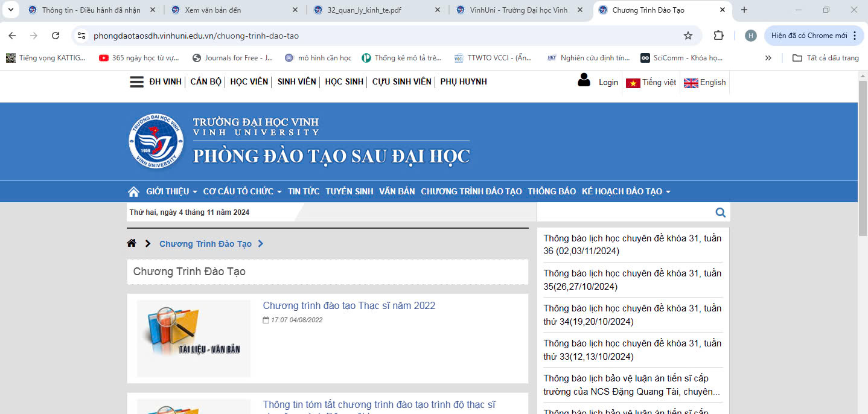Click the Login link
Viewport: 868px width, 414px height.
pos(608,83)
